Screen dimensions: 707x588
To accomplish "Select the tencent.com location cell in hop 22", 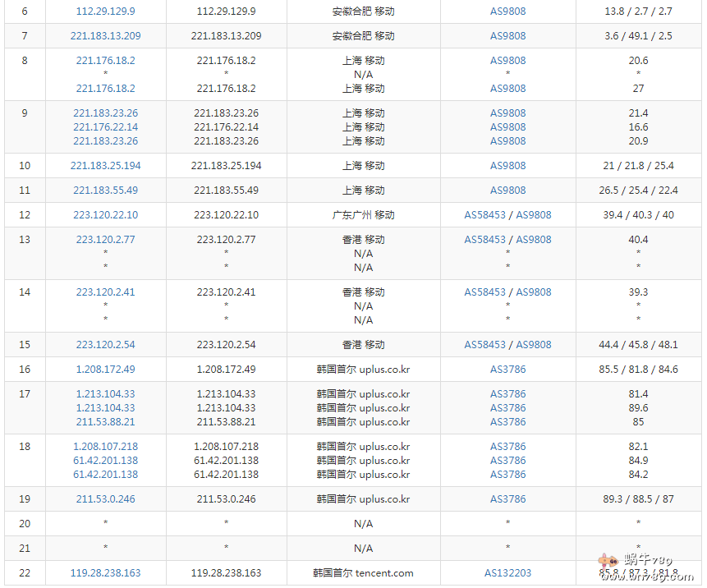I will (x=363, y=573).
